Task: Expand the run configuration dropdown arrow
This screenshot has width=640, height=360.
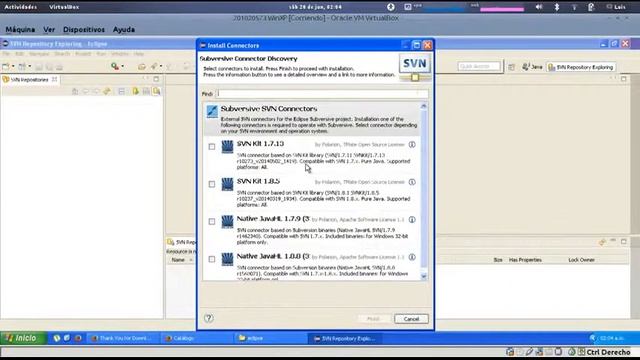Action: coord(122,67)
